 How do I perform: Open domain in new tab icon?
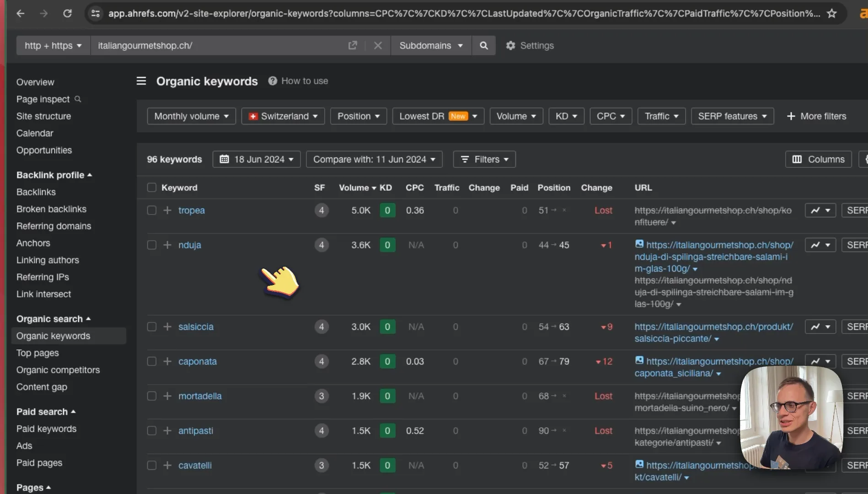pos(353,45)
